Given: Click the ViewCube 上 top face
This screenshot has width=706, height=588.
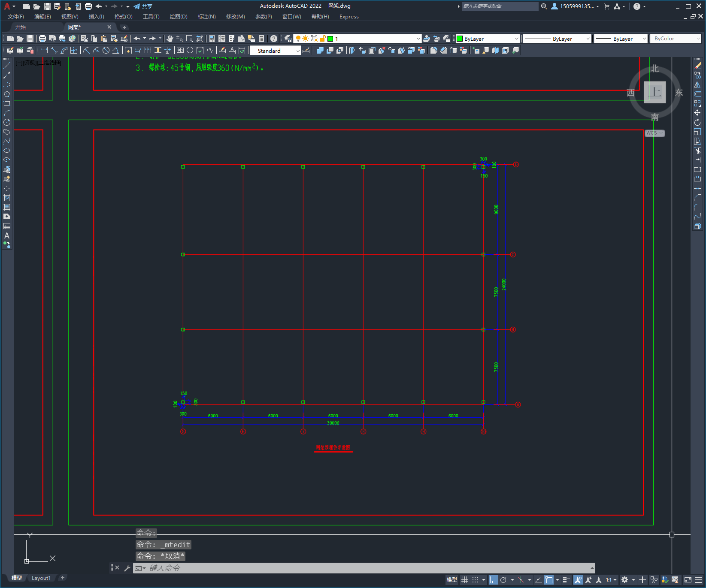Looking at the screenshot, I should tap(655, 92).
